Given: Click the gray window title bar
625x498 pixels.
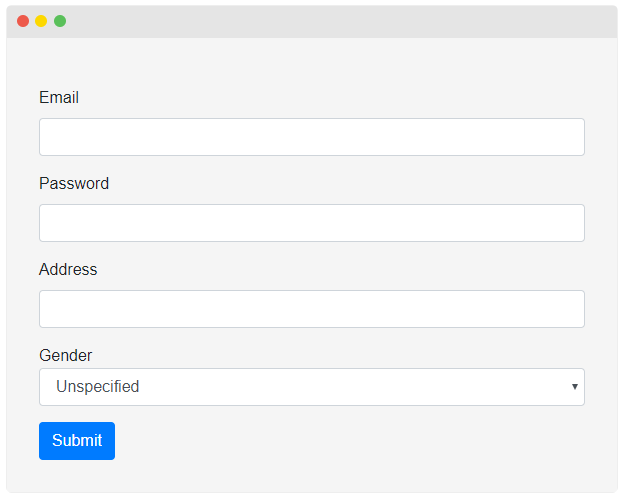Looking at the screenshot, I should [x=330, y=21].
